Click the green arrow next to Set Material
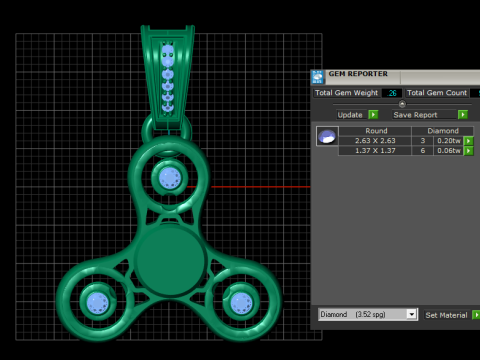 click(x=476, y=315)
